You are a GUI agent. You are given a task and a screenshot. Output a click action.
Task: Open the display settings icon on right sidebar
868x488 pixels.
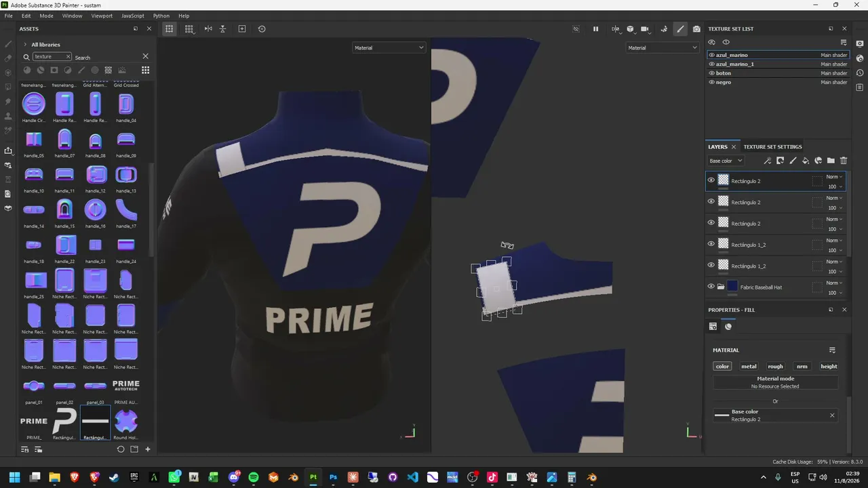coord(860,45)
